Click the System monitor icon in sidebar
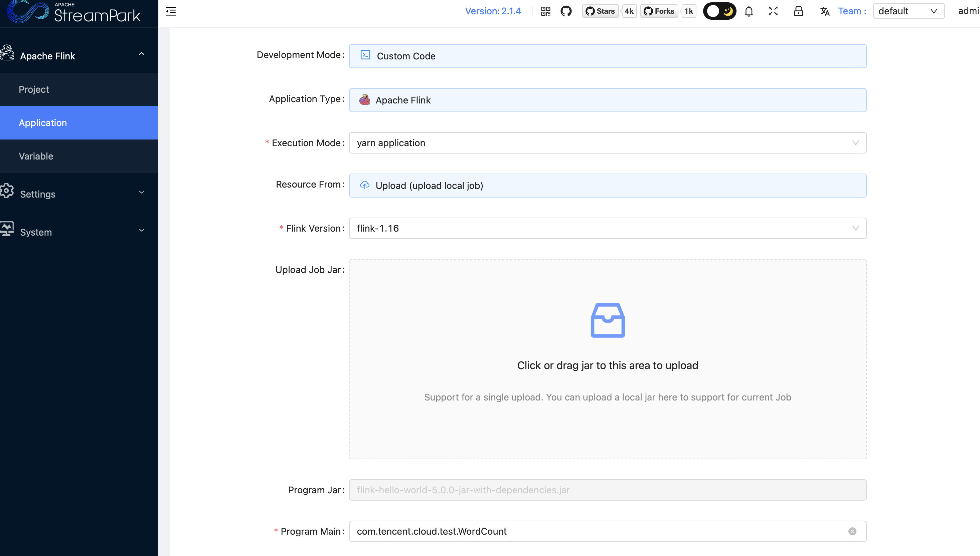980x556 pixels. point(7,229)
